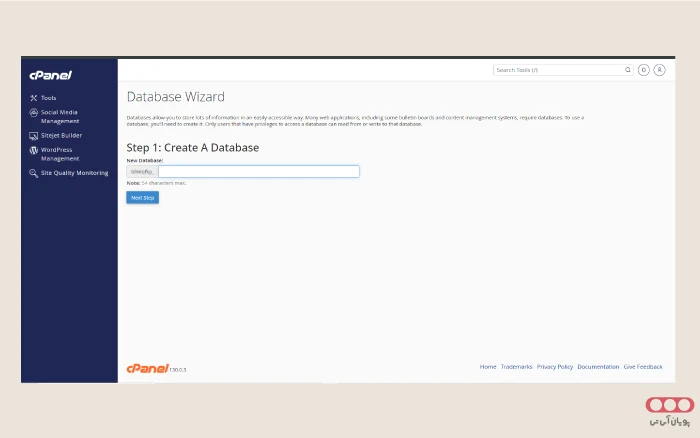Click the search magnifier icon in the Search Tools box

tap(628, 70)
